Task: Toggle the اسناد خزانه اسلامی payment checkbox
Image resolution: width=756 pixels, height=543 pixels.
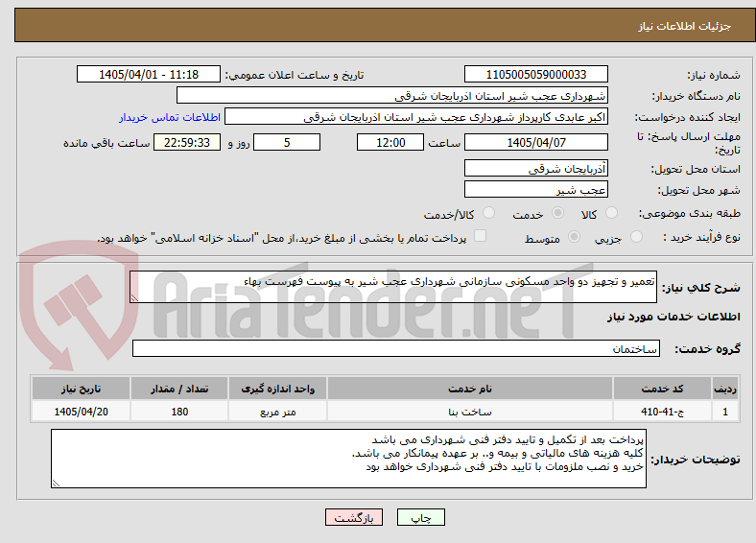Action: click(x=481, y=236)
